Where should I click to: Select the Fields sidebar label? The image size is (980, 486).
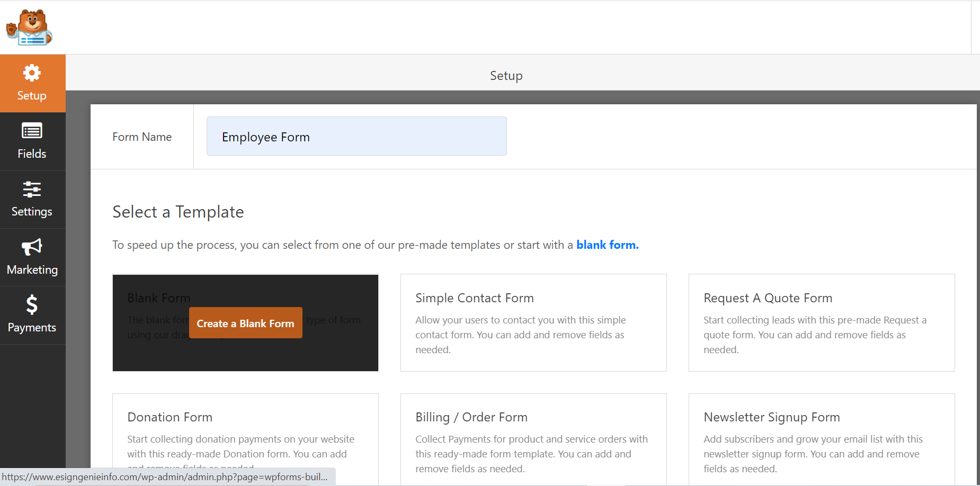32,154
